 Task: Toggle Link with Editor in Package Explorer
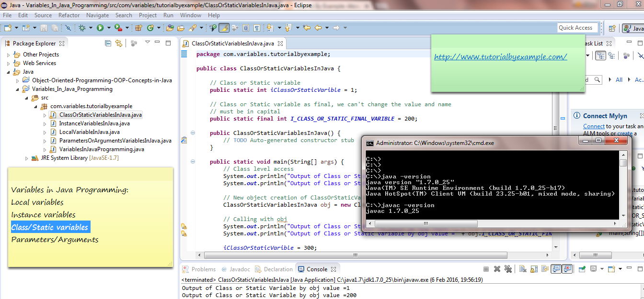[118, 43]
